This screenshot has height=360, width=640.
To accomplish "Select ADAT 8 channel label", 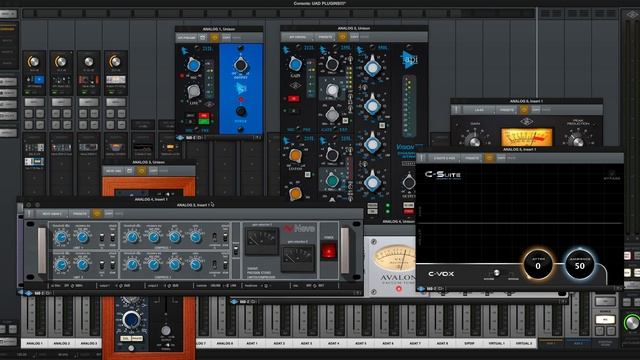I will point(442,343).
